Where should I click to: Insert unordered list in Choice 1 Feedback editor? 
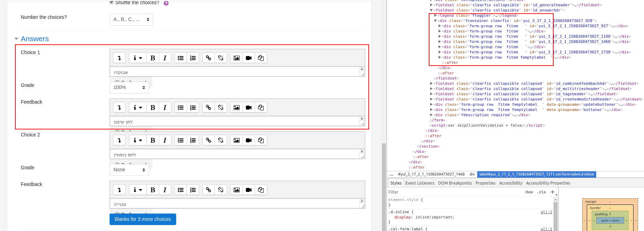point(180,107)
